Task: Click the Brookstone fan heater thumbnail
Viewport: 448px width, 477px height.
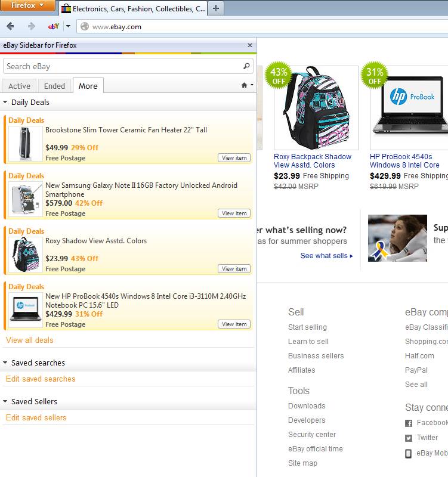Action: (26, 144)
